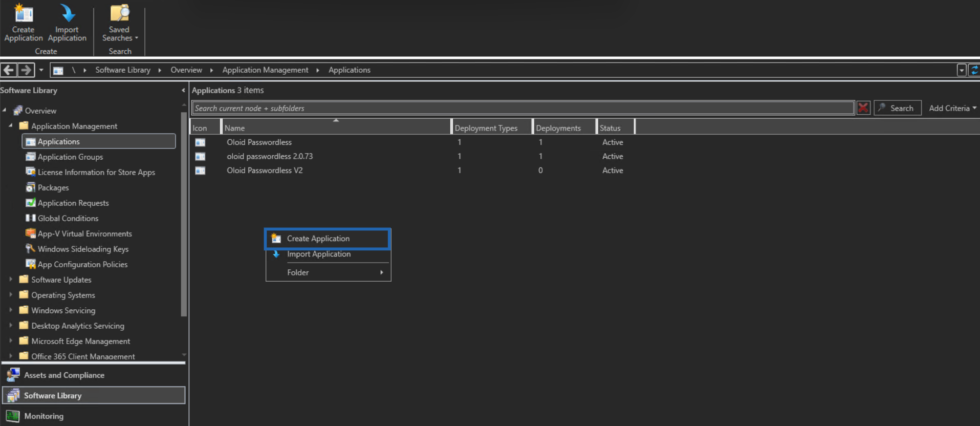This screenshot has height=426, width=980.
Task: Refresh the view with the refresh icon
Action: (974, 70)
